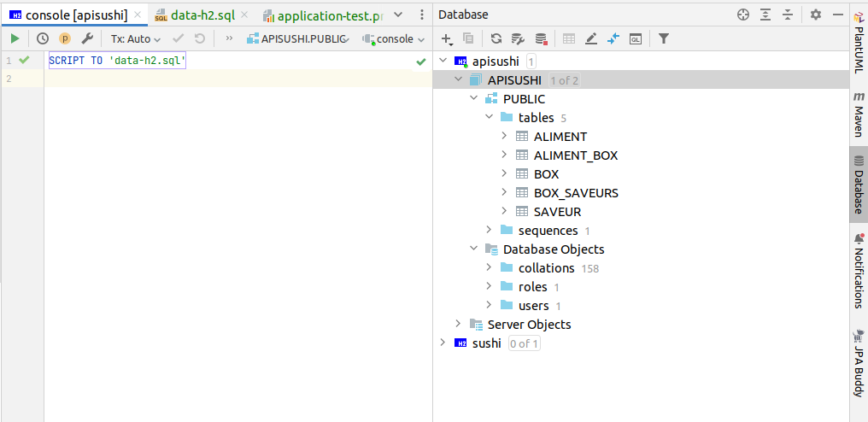The width and height of the screenshot is (868, 422).
Task: Hide the Database panel with minus icon
Action: click(838, 15)
